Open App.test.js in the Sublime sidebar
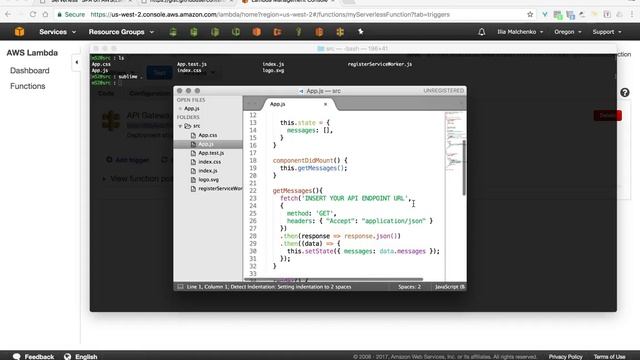 point(211,153)
